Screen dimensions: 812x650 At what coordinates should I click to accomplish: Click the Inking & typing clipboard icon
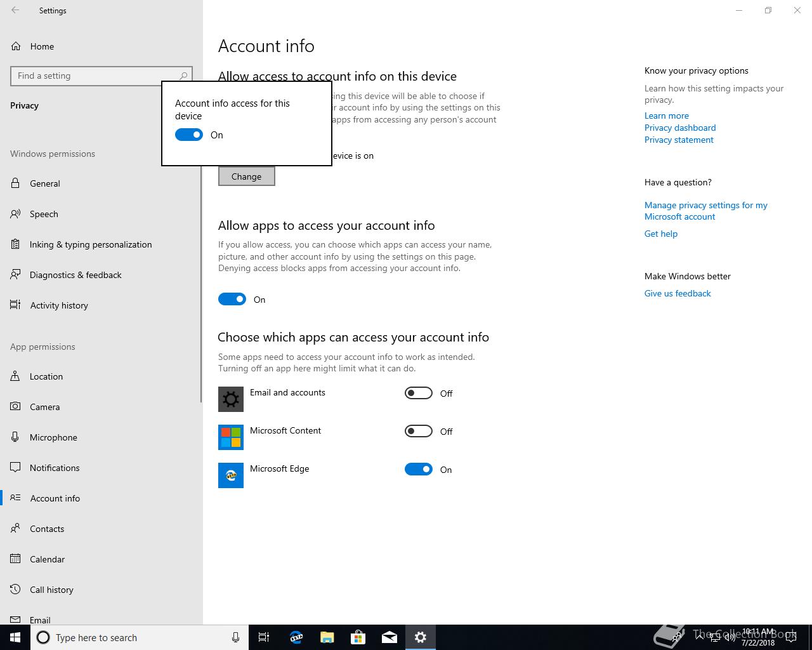[15, 244]
